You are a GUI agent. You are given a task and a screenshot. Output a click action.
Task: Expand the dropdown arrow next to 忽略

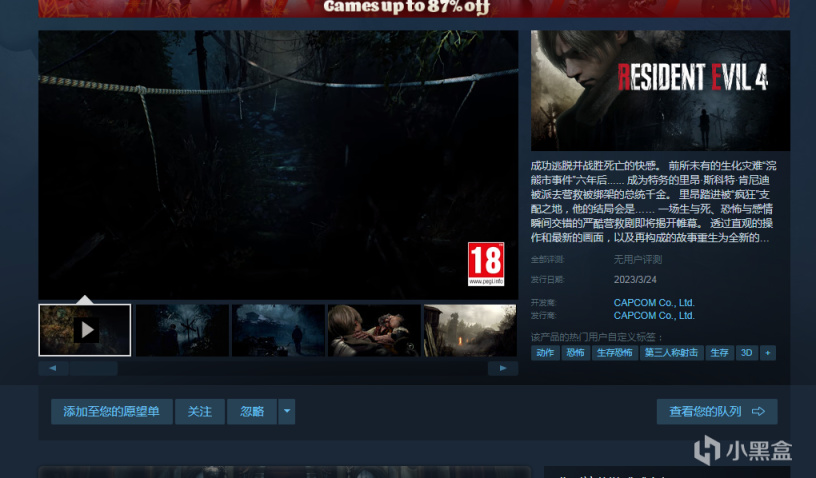(x=287, y=411)
